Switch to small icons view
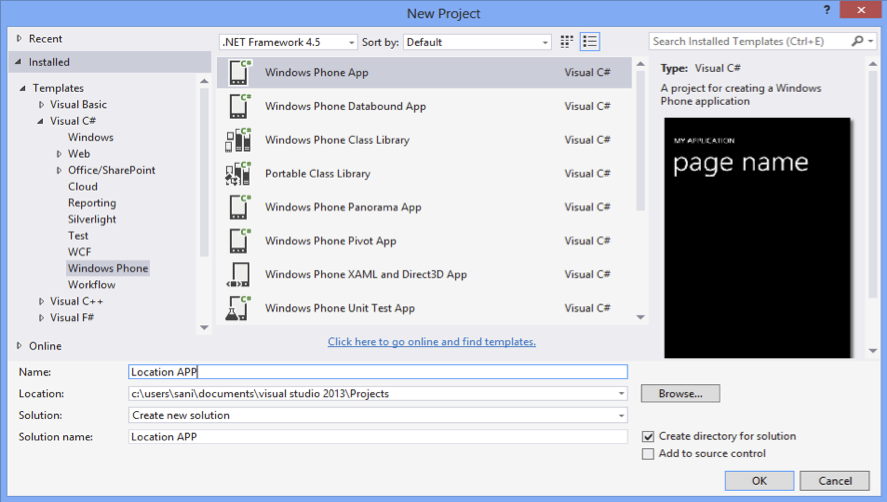 click(566, 41)
